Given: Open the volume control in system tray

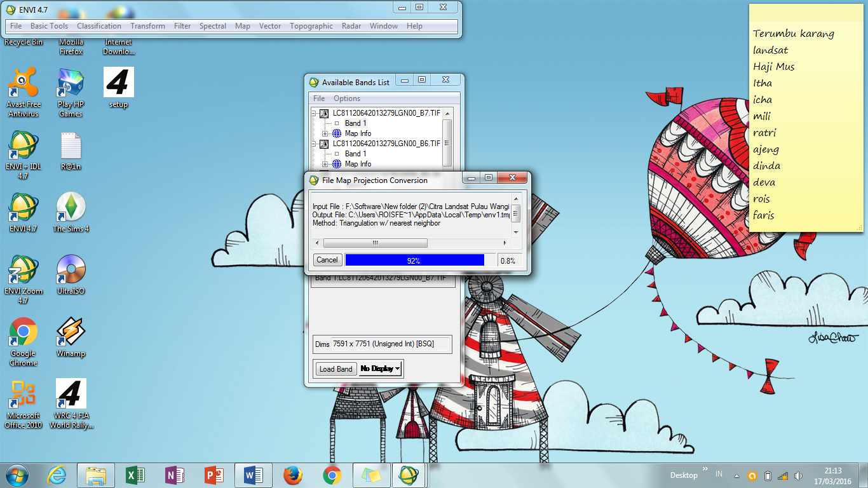Looking at the screenshot, I should click(798, 476).
